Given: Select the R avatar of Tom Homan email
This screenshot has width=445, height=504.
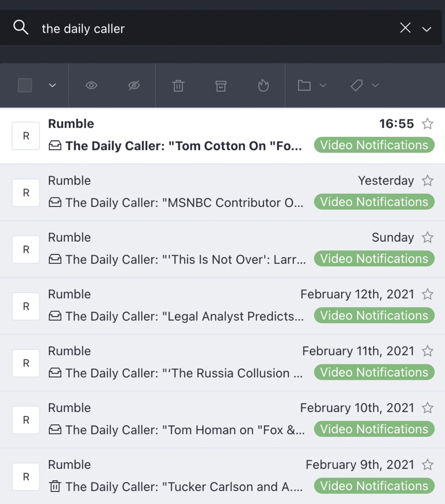Looking at the screenshot, I should coord(26,420).
